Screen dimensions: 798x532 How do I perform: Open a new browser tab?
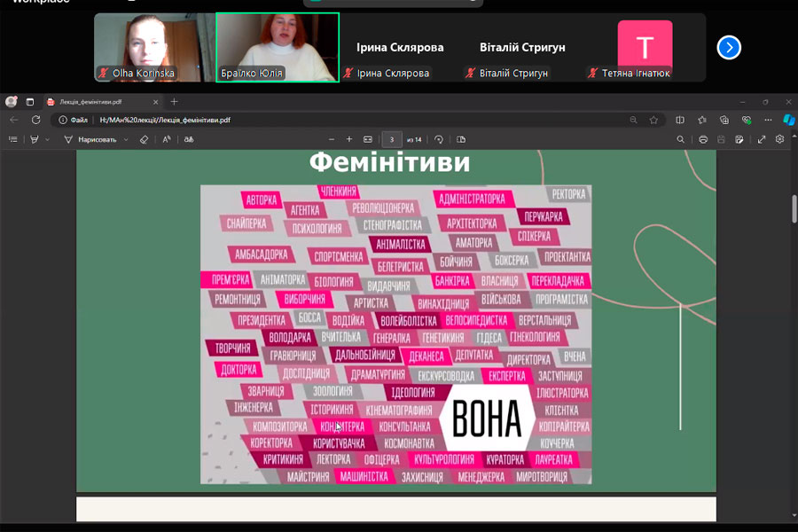click(174, 102)
